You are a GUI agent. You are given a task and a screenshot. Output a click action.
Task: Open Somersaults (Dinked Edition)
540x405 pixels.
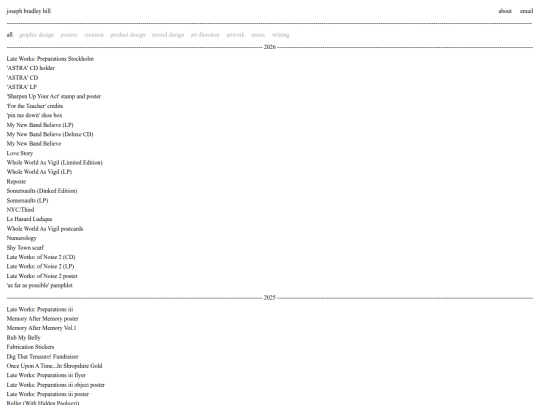pyautogui.click(x=42, y=191)
